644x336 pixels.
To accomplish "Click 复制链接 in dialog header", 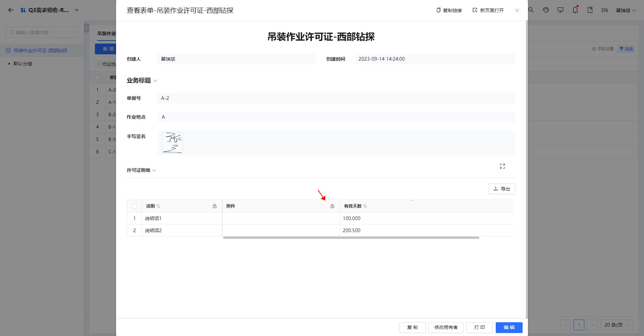I will [x=449, y=10].
